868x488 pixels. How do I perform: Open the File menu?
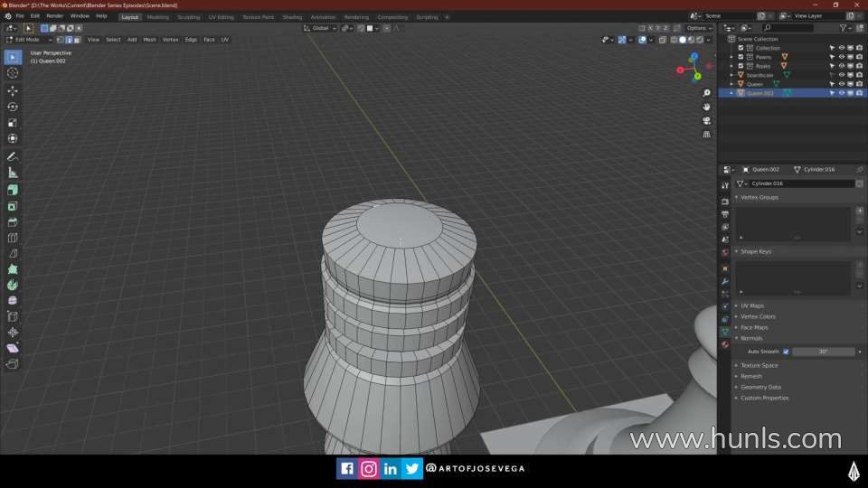[20, 16]
